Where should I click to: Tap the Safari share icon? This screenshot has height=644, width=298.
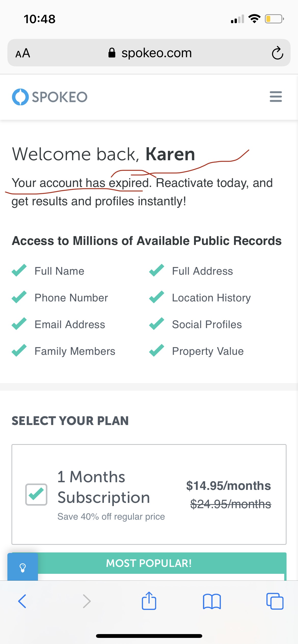[149, 601]
